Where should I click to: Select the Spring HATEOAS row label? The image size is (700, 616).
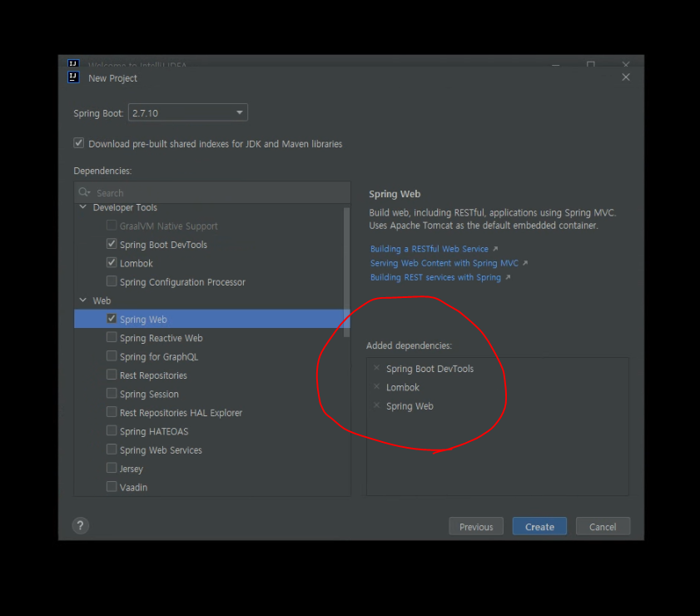click(x=154, y=432)
